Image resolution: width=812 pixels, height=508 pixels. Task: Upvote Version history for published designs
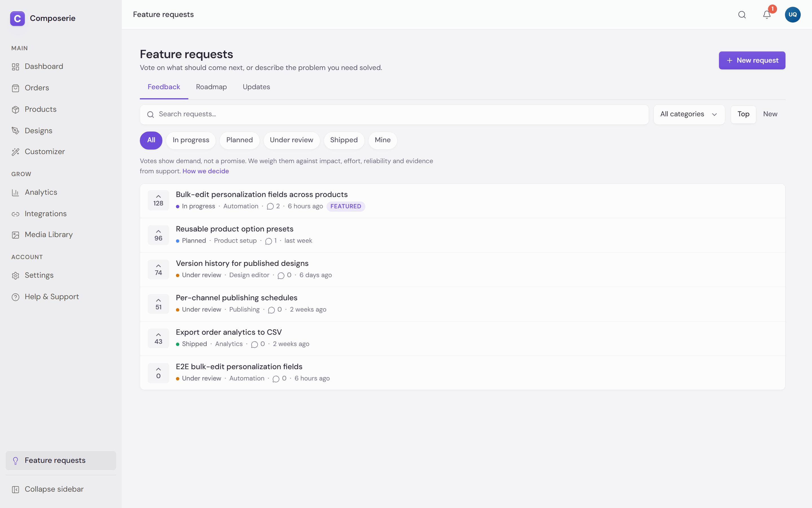click(158, 270)
